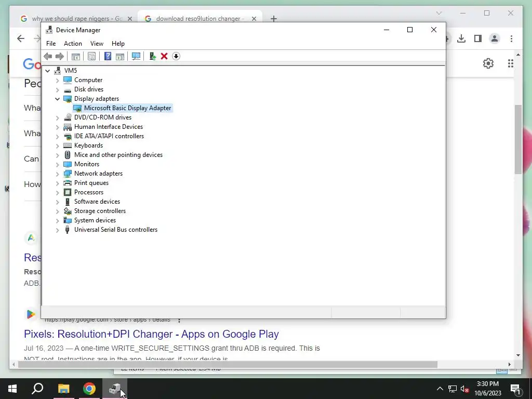The image size is (532, 399).
Task: Expand the Network adapters category
Action: 57,174
